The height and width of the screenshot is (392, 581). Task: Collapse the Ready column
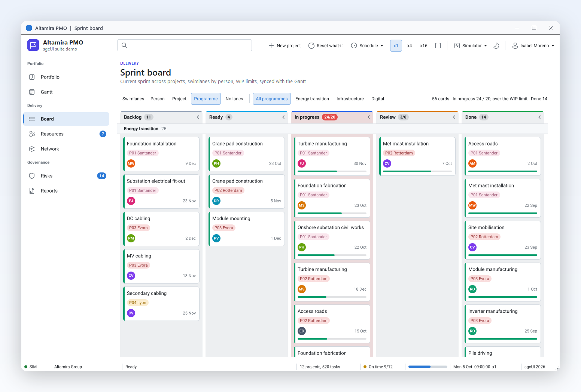(x=283, y=117)
